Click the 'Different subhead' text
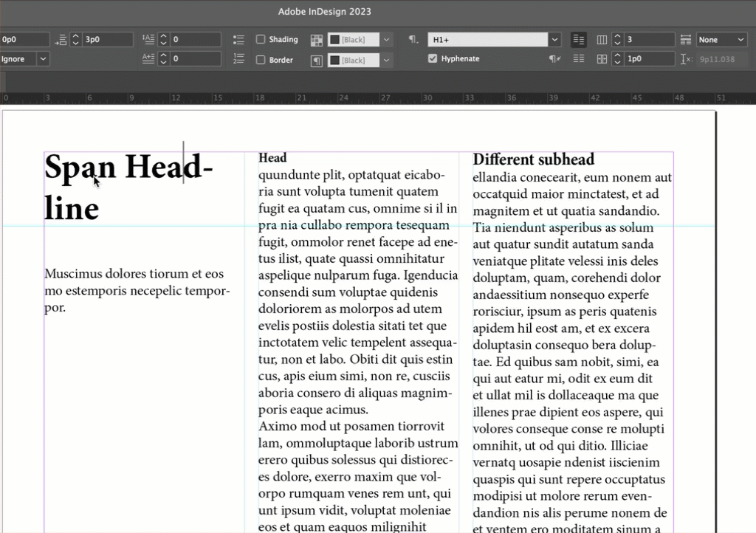The width and height of the screenshot is (756, 533). click(533, 159)
